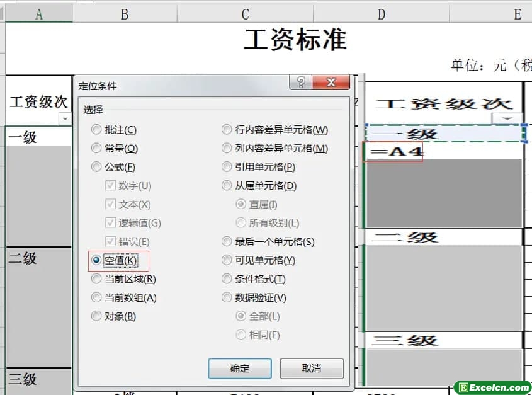Select column D header

point(382,14)
